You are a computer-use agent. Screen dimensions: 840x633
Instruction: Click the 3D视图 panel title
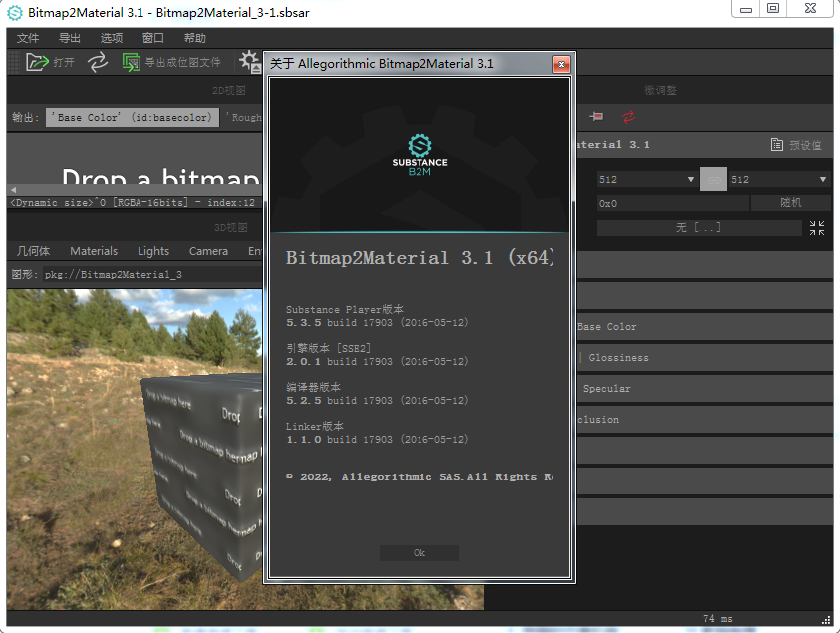(x=231, y=228)
